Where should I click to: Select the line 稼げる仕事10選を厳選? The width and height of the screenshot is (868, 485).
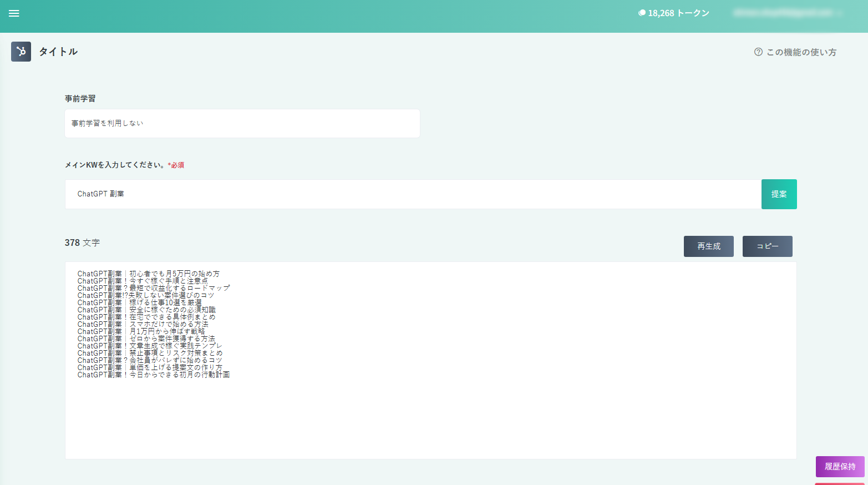point(140,303)
